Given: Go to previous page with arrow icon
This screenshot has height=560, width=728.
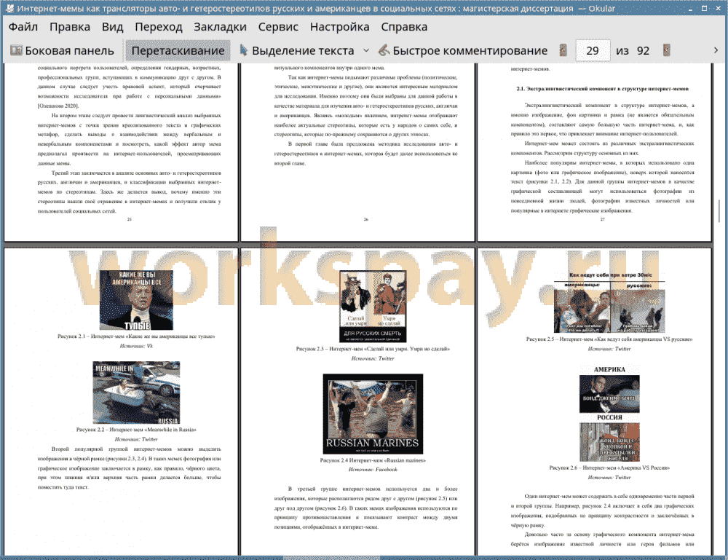Looking at the screenshot, I should pos(563,50).
